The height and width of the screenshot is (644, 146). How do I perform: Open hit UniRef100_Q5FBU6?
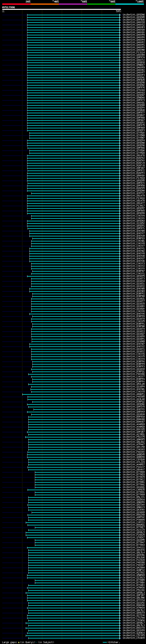point(134,20)
